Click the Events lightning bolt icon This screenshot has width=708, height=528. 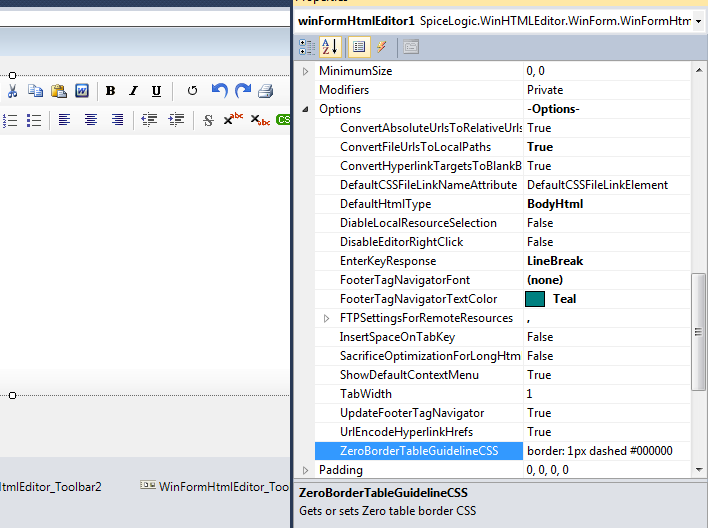(x=382, y=46)
